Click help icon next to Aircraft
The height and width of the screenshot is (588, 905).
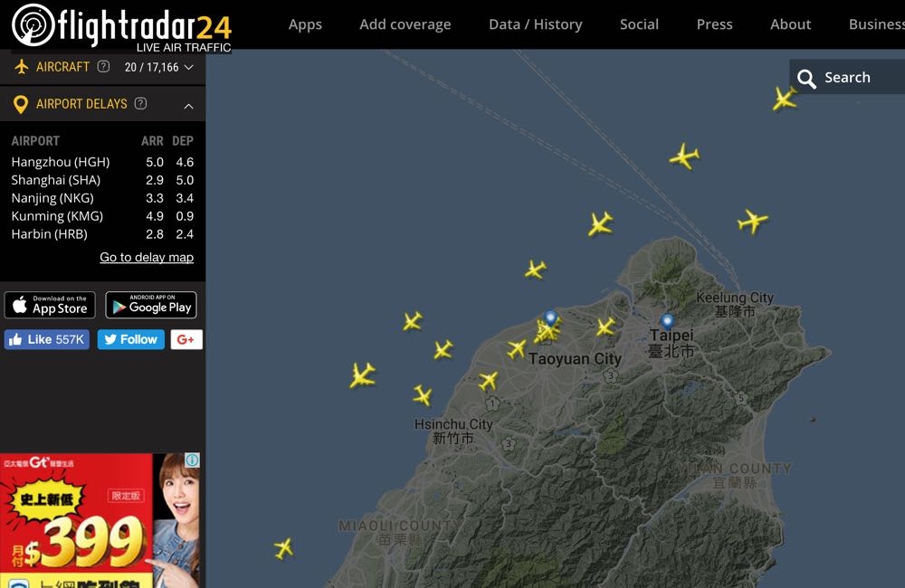(103, 66)
